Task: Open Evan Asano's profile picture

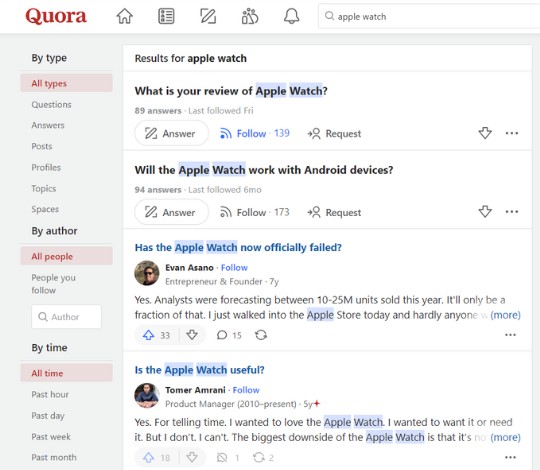Action: coord(147,273)
